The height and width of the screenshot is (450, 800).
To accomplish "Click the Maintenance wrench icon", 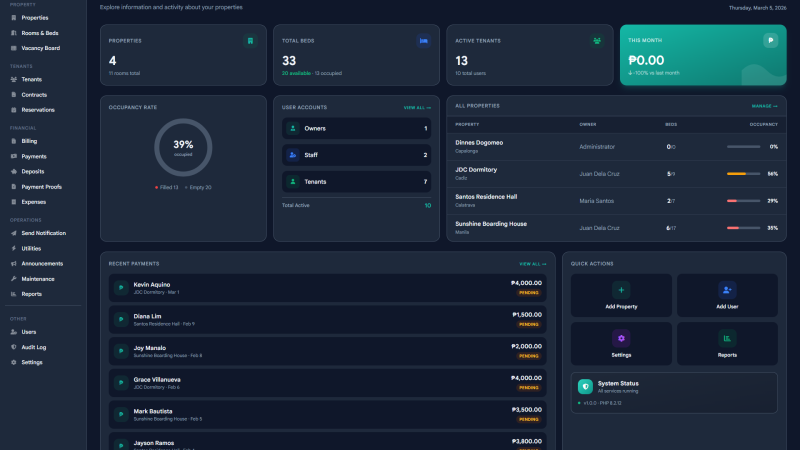I will (14, 279).
